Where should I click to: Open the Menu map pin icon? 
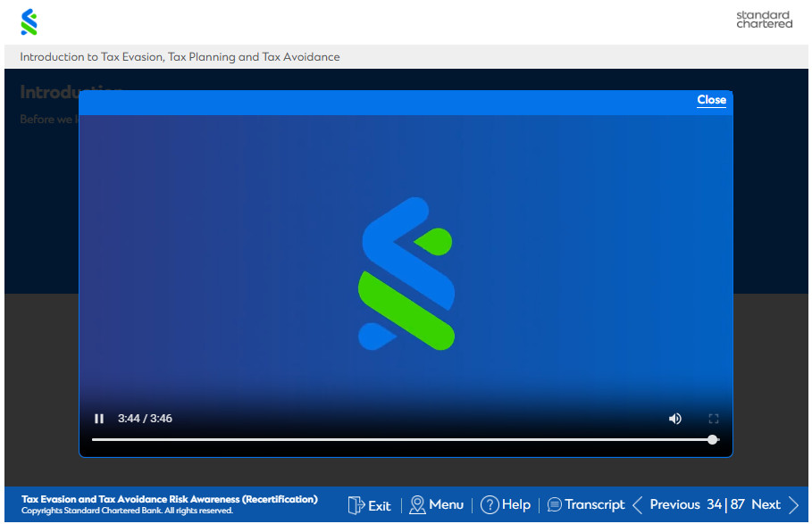[417, 505]
